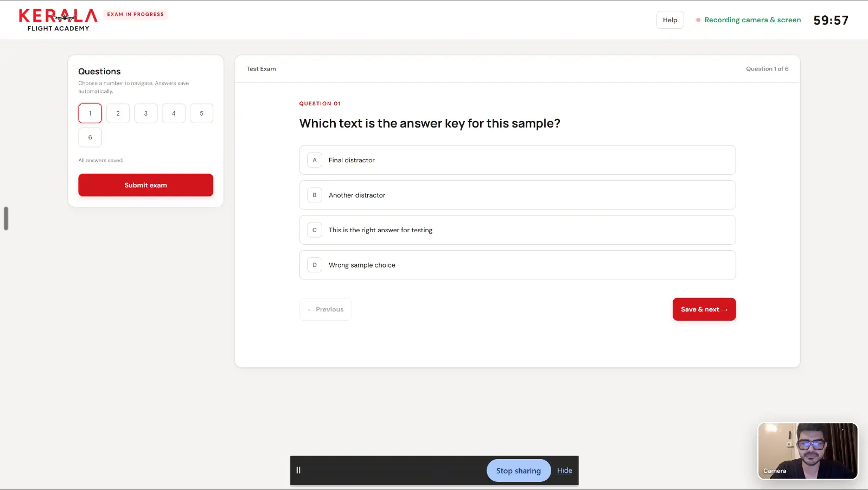Hide the screen sharing bar
The image size is (868, 490).
(x=565, y=470)
